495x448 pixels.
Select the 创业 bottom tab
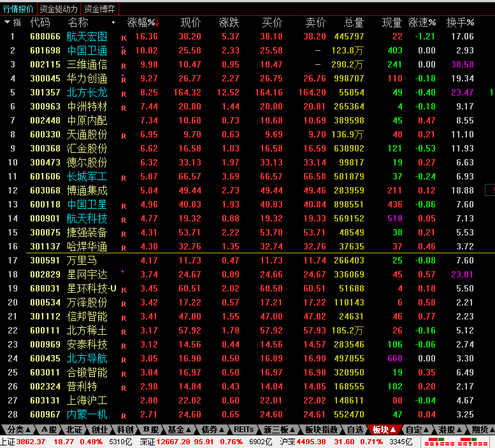[x=99, y=430]
